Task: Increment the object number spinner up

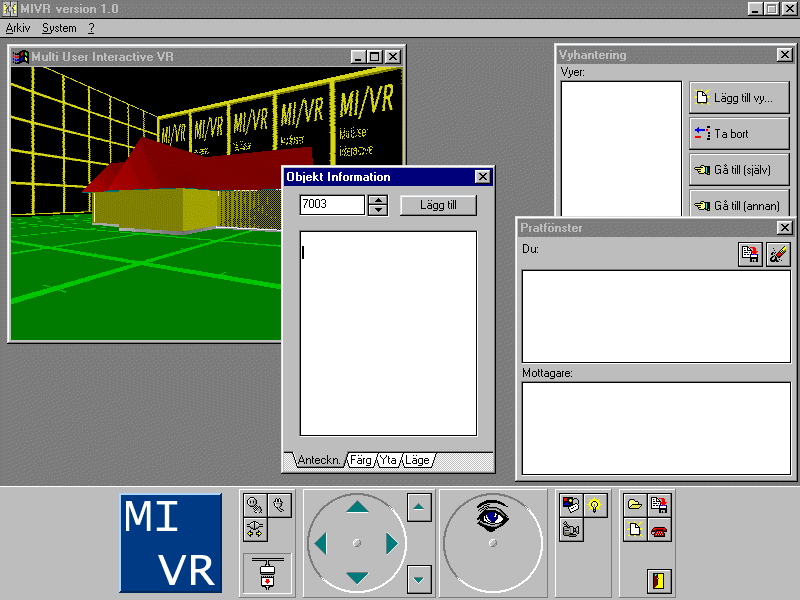Action: pyautogui.click(x=378, y=200)
